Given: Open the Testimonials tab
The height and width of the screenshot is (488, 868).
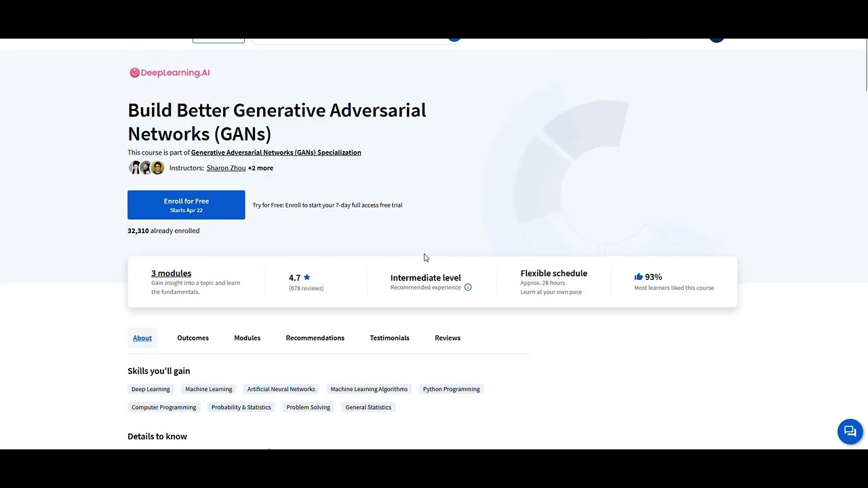Looking at the screenshot, I should pyautogui.click(x=389, y=338).
